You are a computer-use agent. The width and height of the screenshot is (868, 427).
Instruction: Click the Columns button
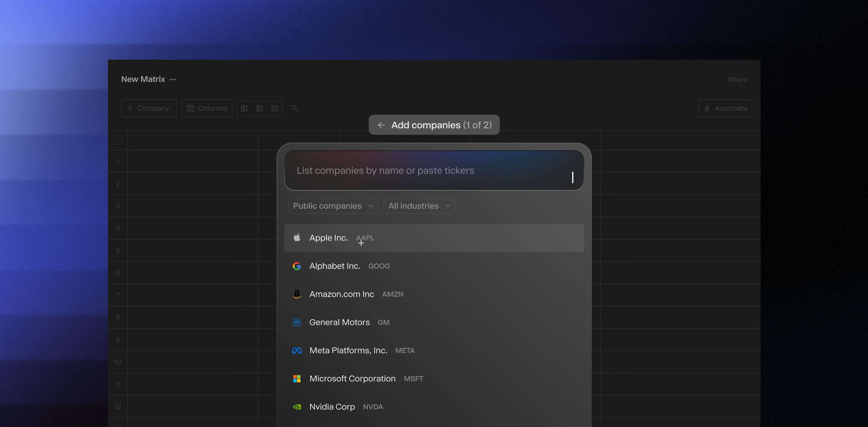pos(207,108)
